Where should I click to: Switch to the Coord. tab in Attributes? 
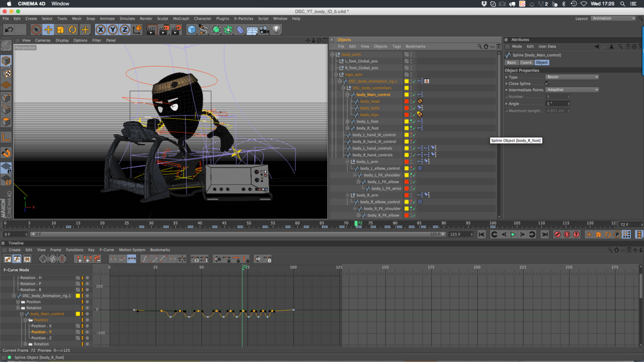click(x=526, y=63)
